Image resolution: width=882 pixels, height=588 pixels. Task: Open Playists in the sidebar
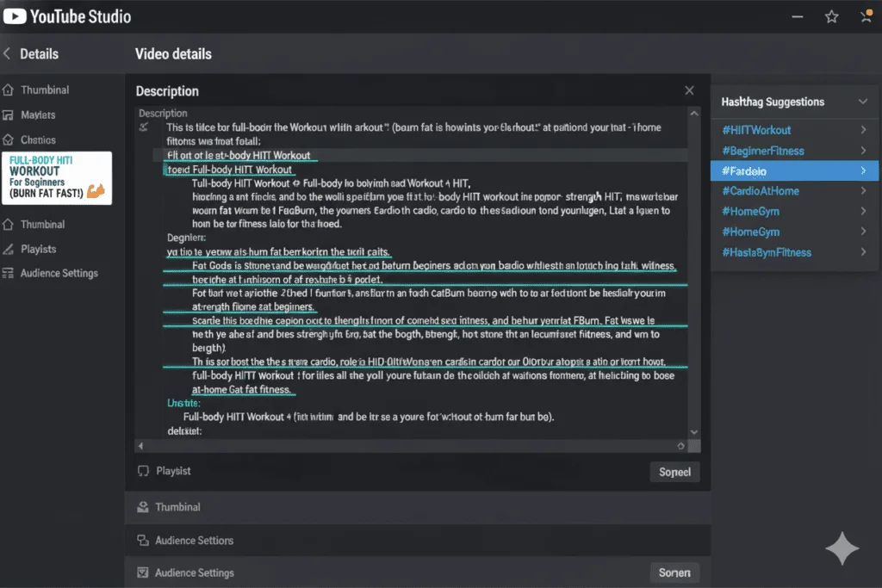tap(38, 249)
